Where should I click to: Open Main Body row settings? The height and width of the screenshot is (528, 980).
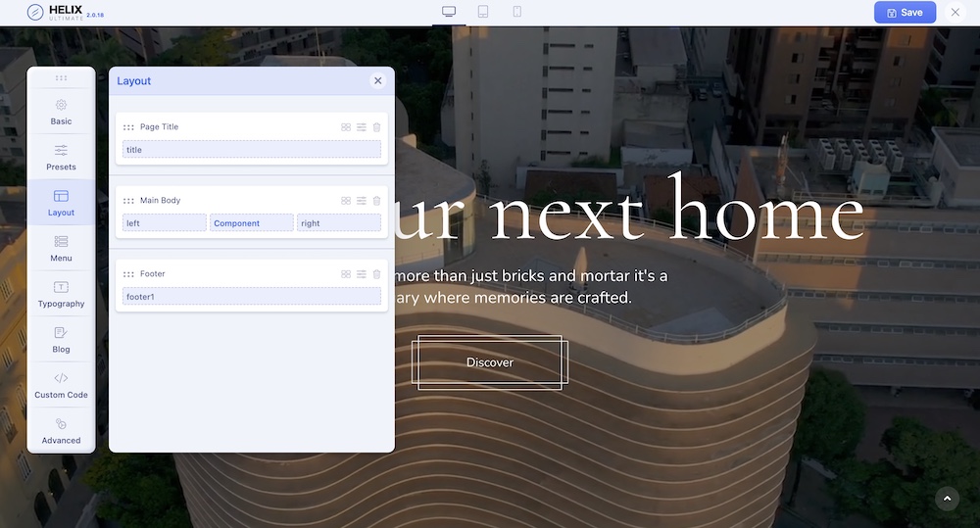coord(361,201)
